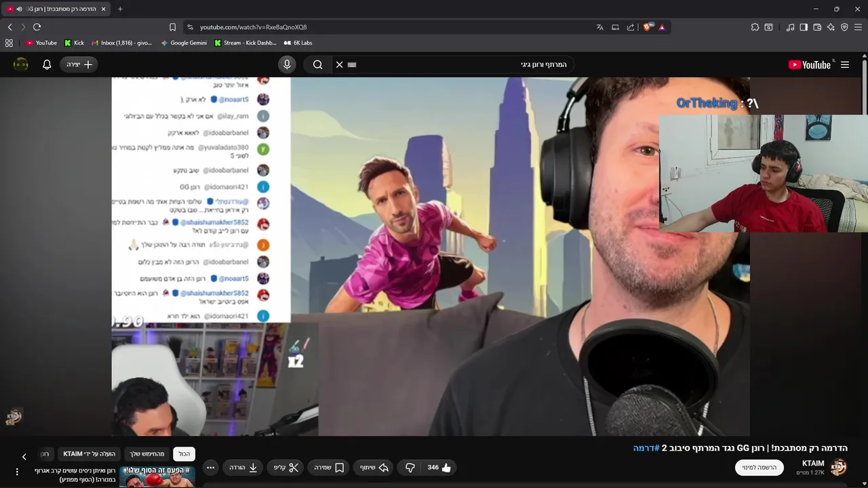Show more chips with the left chevron
The width and height of the screenshot is (868, 488).
pyautogui.click(x=24, y=457)
